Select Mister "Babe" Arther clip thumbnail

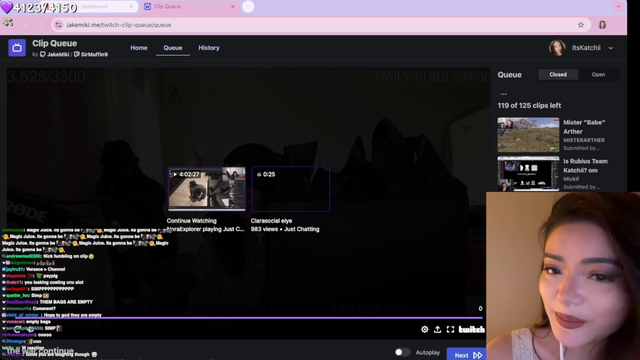point(528,135)
